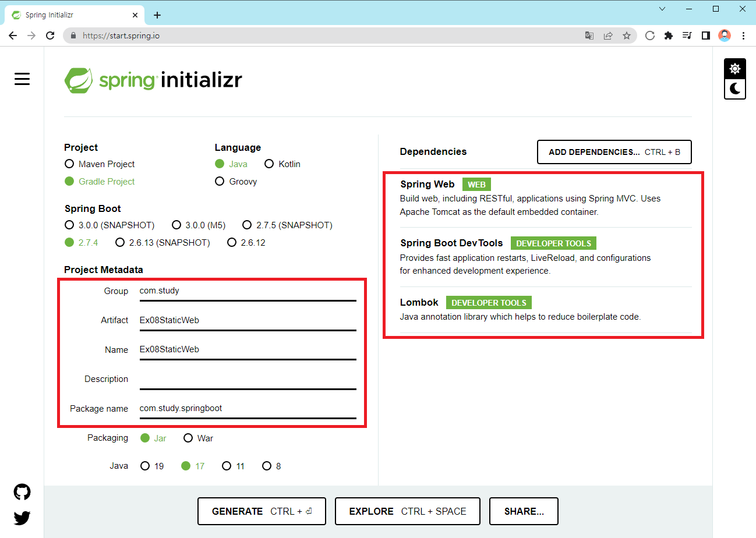This screenshot has width=756, height=538.
Task: Close the Spring Initializr tab
Action: pos(135,15)
